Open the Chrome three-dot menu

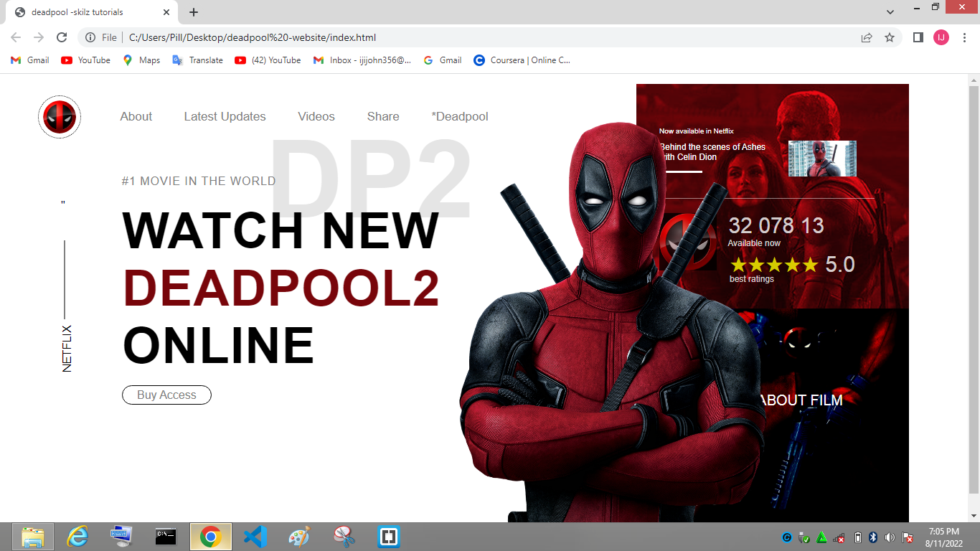(x=964, y=37)
